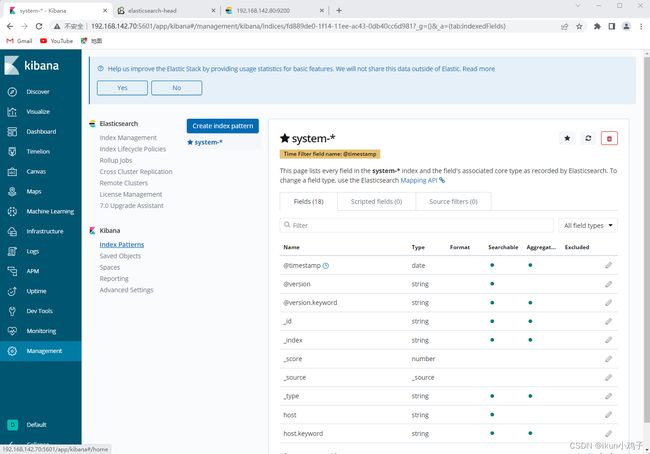650x454 pixels.
Task: Open 7.0 Upgrade Assistant
Action: [x=131, y=206]
